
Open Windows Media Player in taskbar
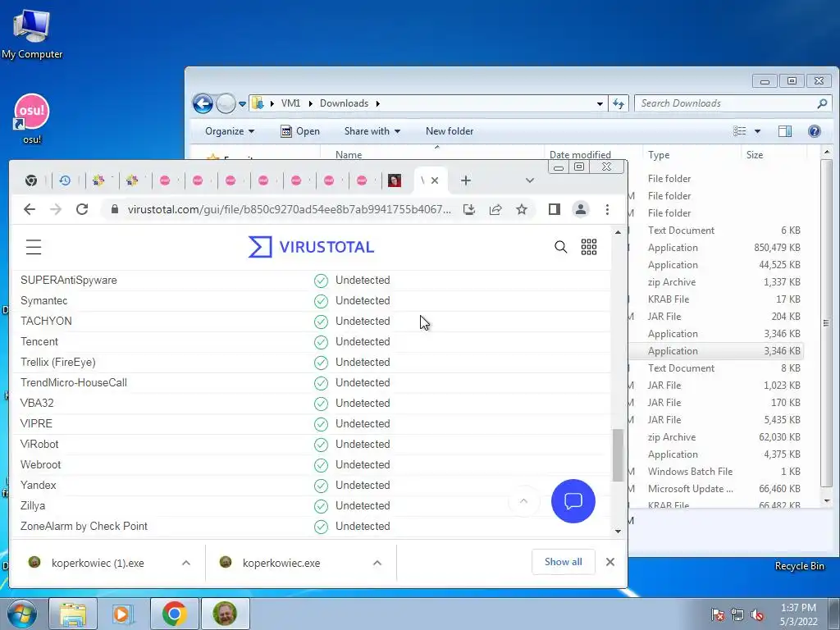click(x=123, y=614)
